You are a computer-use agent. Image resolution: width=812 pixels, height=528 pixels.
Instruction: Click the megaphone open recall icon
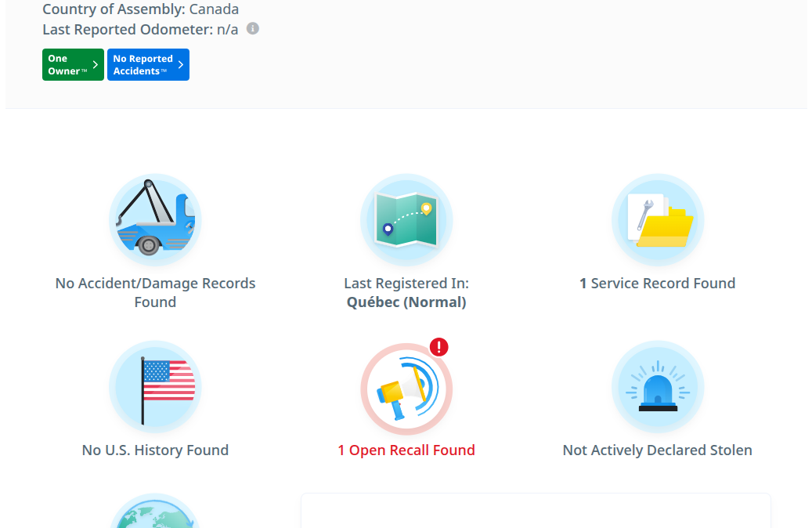[406, 387]
